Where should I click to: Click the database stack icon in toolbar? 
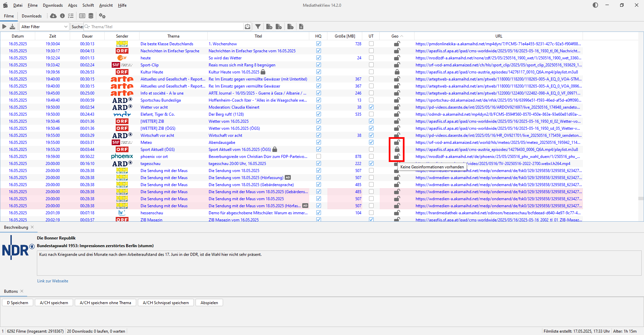coord(91,16)
